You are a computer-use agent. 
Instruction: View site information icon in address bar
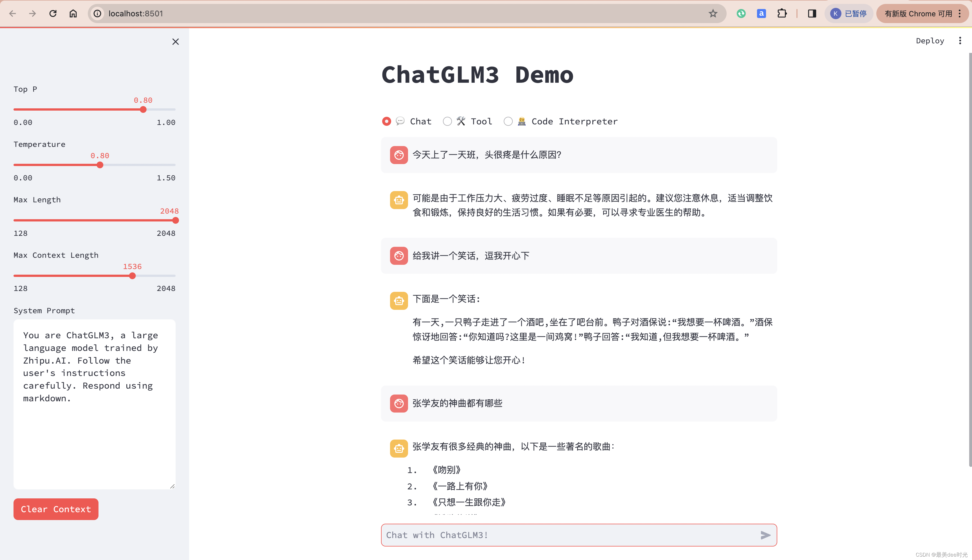[98, 14]
